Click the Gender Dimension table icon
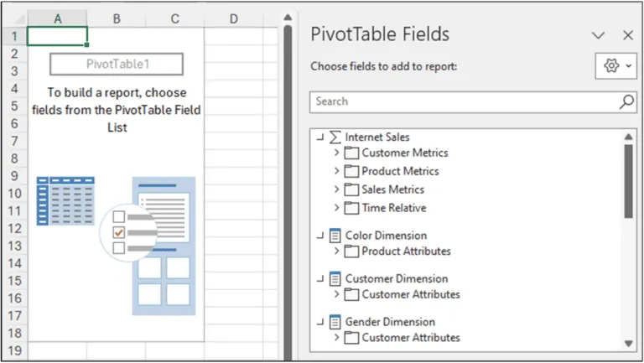 click(x=335, y=322)
